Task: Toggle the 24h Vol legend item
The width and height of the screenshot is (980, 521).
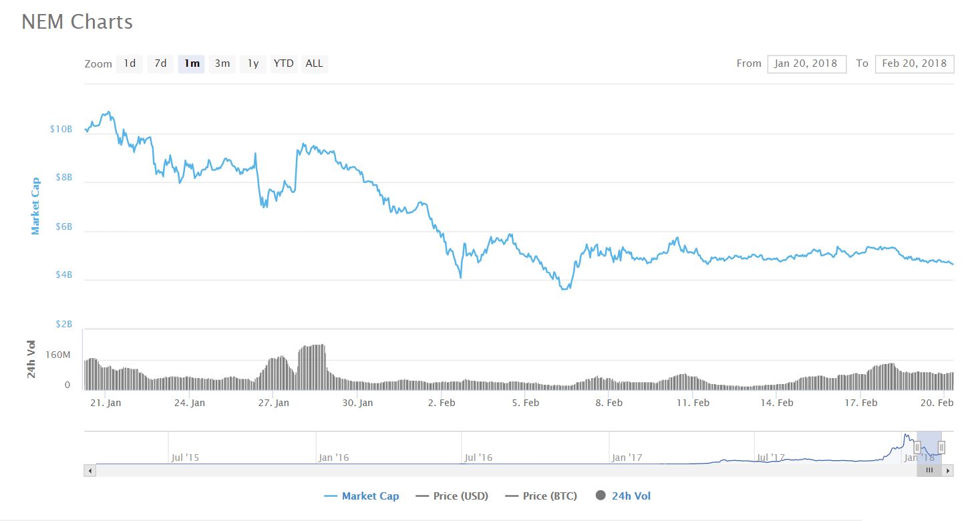Action: 623,496
